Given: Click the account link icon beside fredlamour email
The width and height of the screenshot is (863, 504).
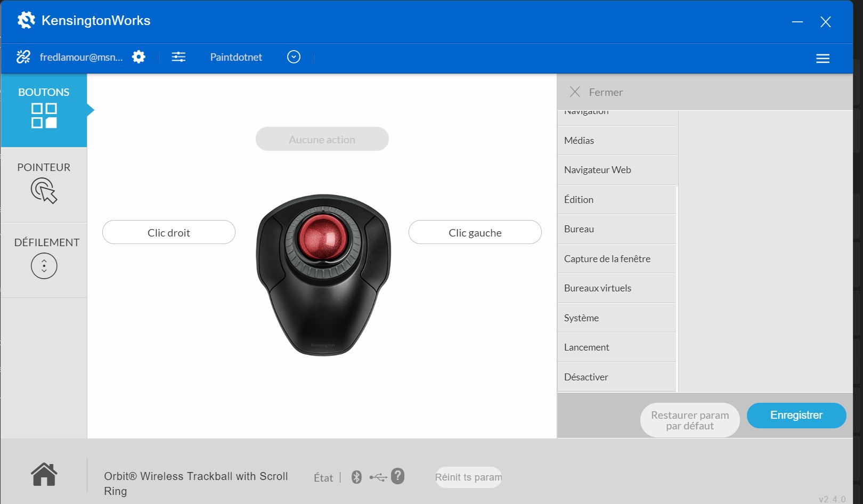Looking at the screenshot, I should 23,57.
